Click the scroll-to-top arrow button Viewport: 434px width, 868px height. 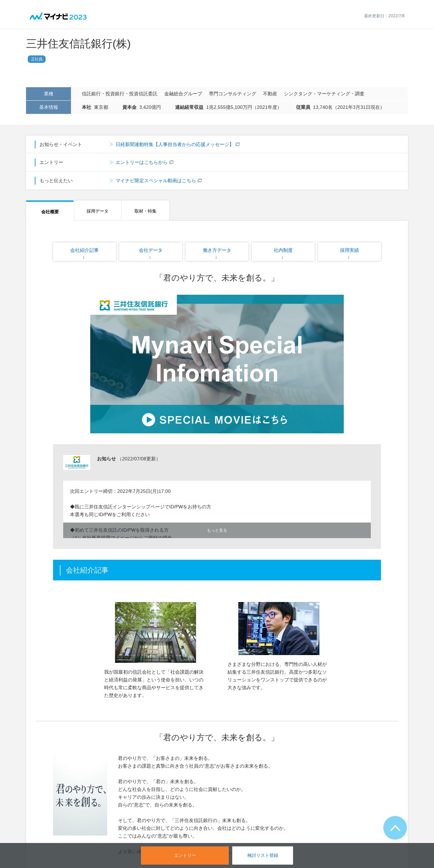[x=395, y=827]
